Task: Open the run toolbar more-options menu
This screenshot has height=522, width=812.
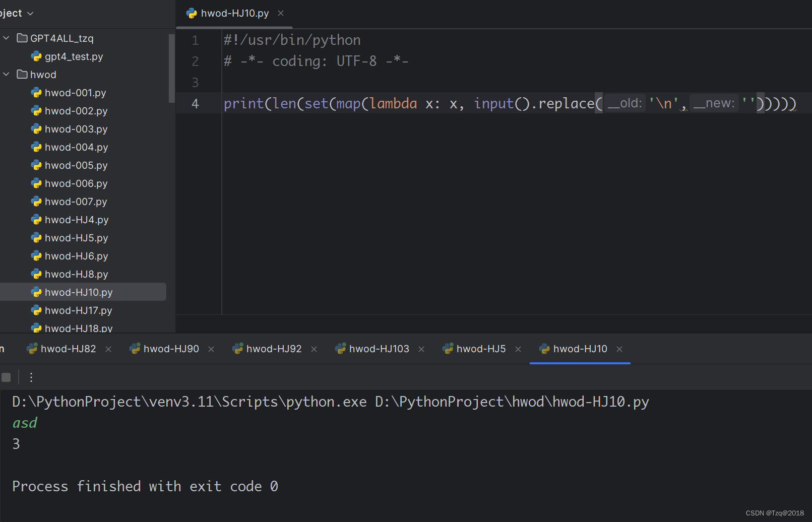Action: pyautogui.click(x=31, y=377)
